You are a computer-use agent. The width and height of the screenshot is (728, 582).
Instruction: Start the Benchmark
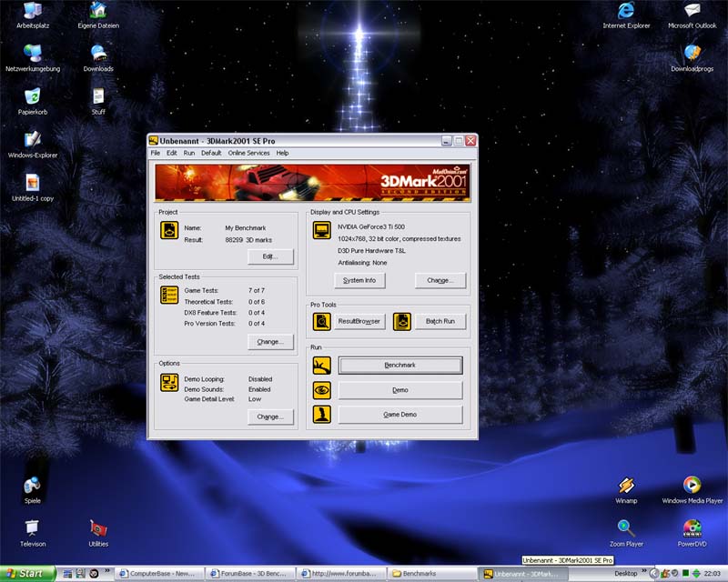coord(400,366)
